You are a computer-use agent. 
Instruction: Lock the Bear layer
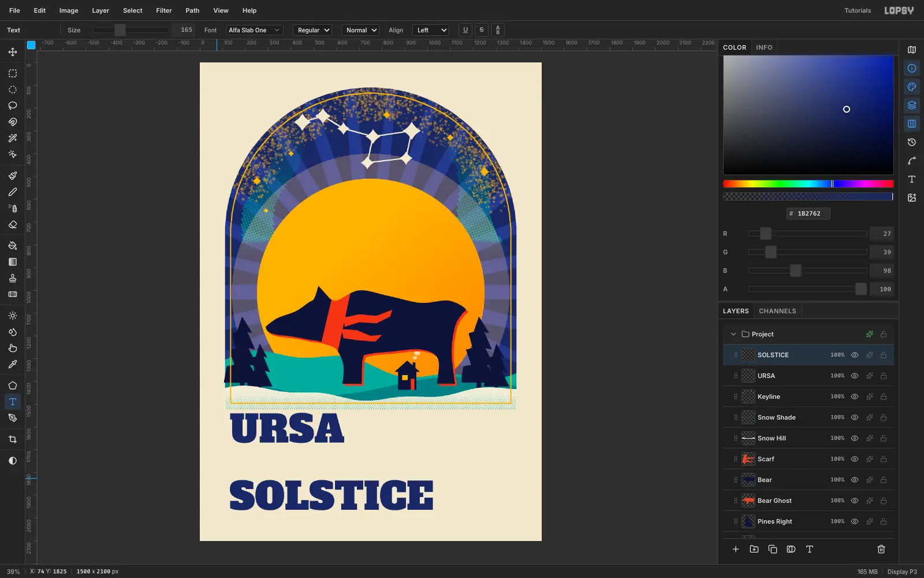pyautogui.click(x=884, y=480)
